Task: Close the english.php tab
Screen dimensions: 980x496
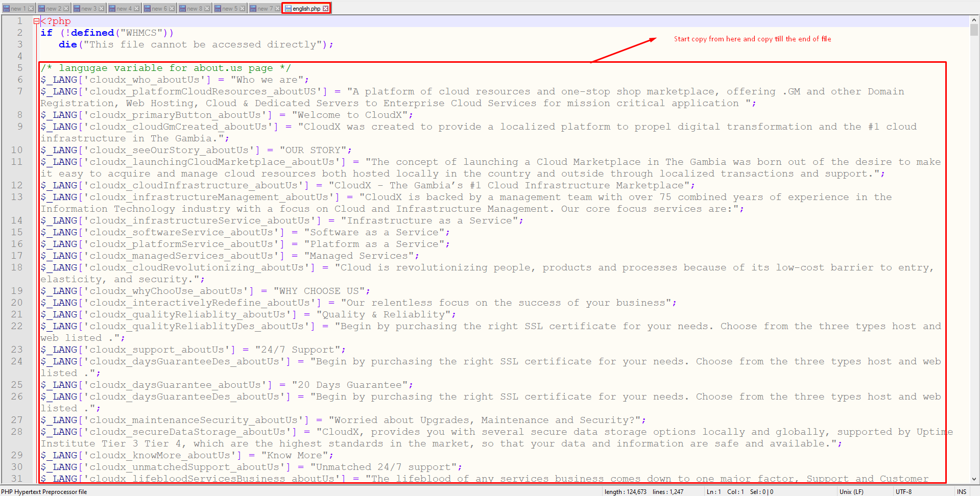Action: pyautogui.click(x=326, y=8)
